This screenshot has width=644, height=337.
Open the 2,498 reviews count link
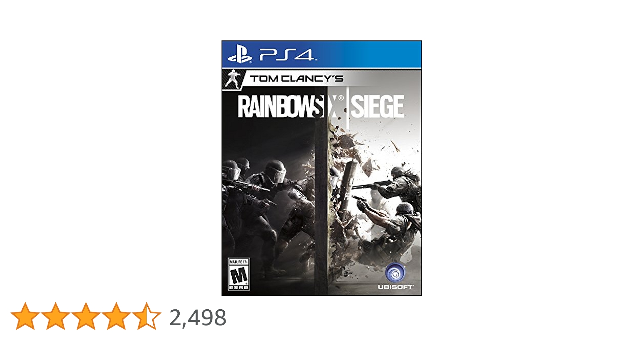pos(198,317)
